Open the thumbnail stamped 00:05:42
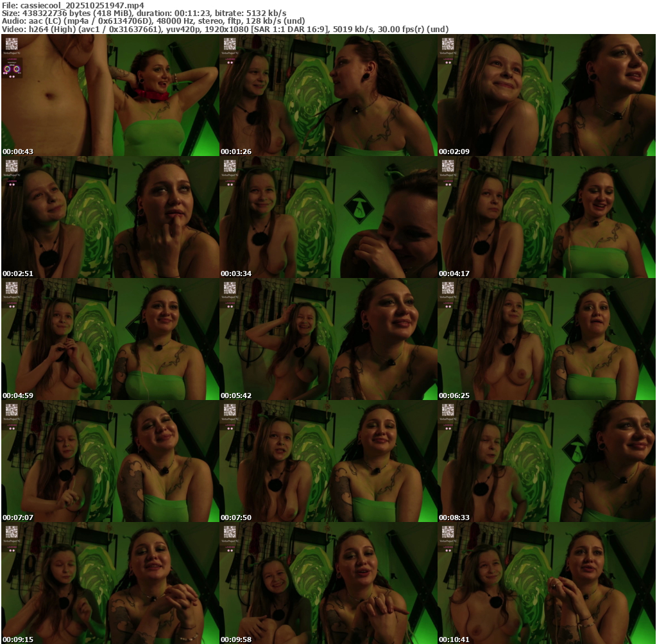This screenshot has width=657, height=644. [x=328, y=339]
